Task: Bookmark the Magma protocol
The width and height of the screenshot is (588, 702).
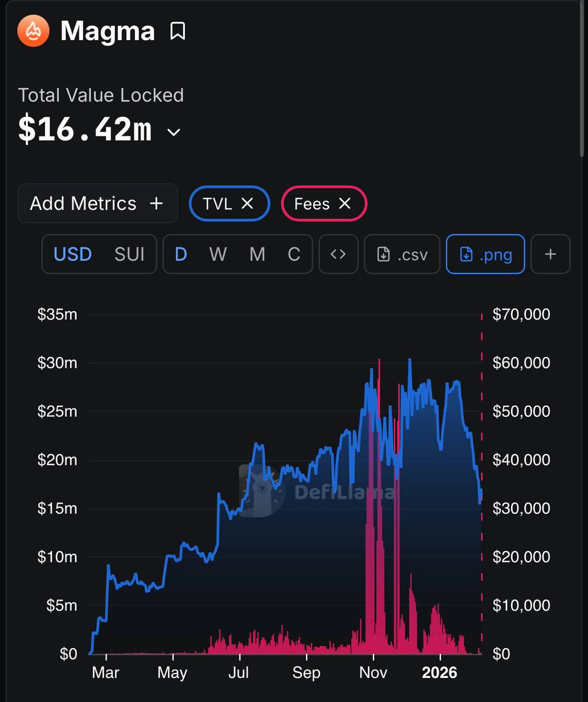Action: 177,31
